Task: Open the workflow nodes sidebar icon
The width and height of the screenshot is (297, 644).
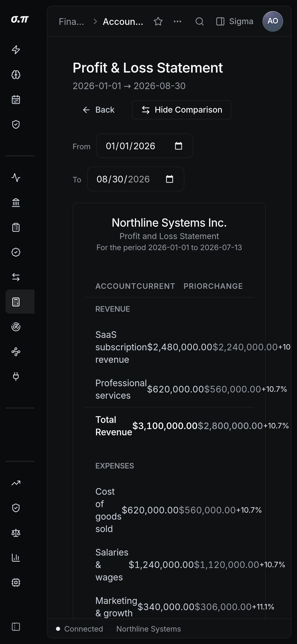Action: pyautogui.click(x=16, y=352)
